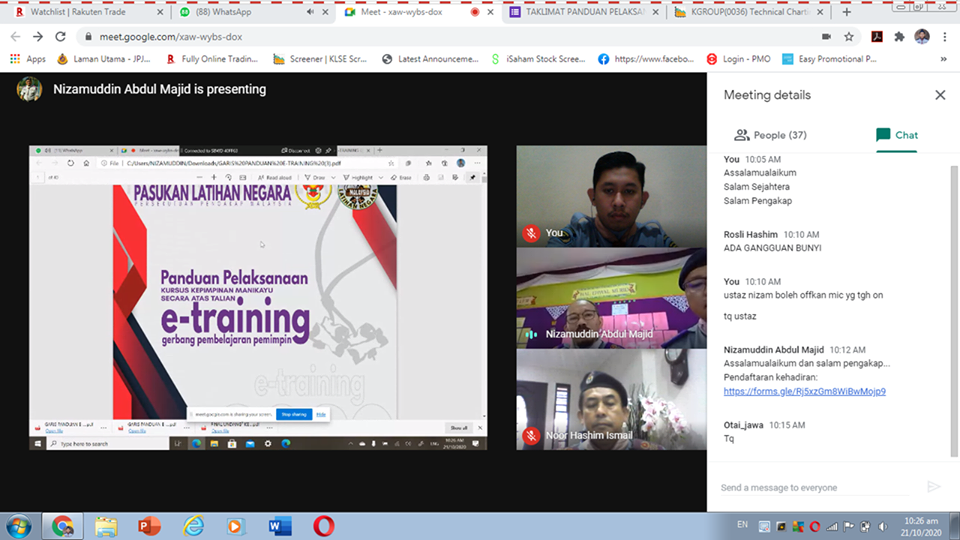Expand the hidden bookmarks chevron
The width and height of the screenshot is (960, 540).
943,59
